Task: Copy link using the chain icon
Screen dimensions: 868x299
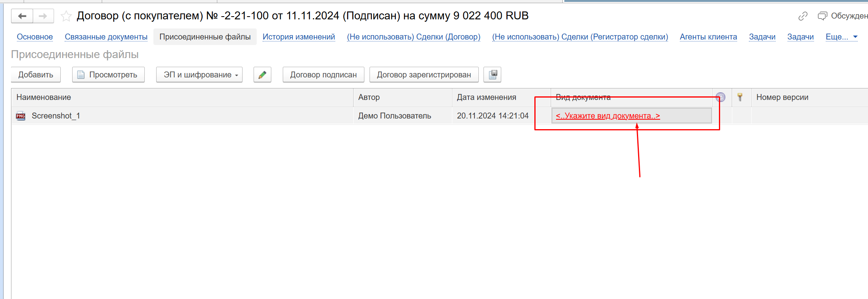Action: (x=803, y=16)
